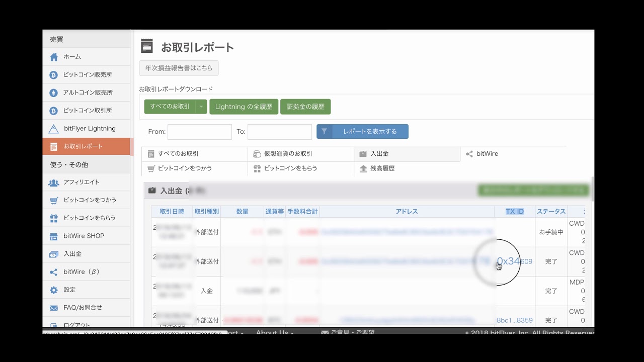Screen dimensions: 644x362
Task: Click the sidebar お取引レポート document icon
Action: [54, 147]
